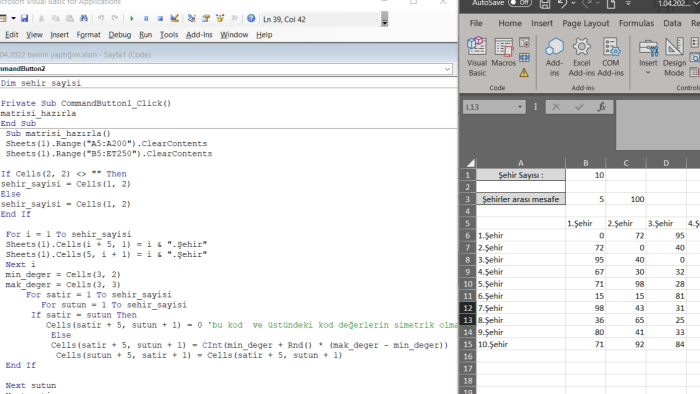700x394 pixels.
Task: Open the Properties Window icon in VBA
Action: click(206, 18)
